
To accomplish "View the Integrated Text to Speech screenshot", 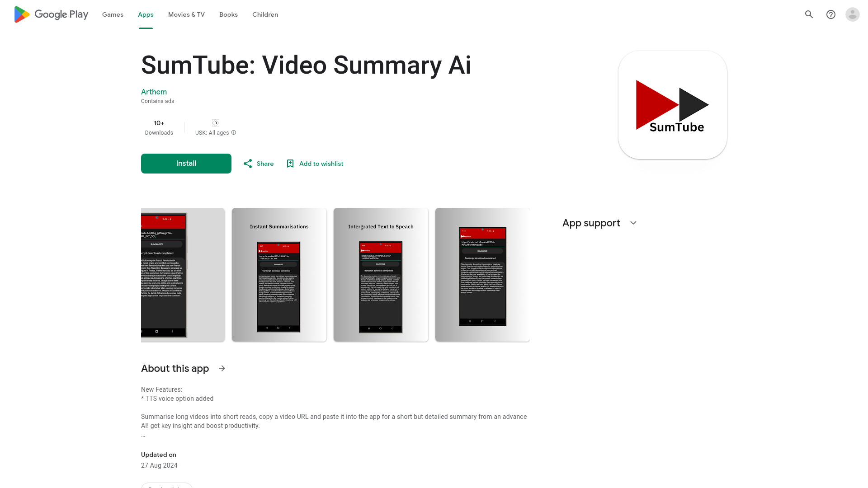I will pos(381,275).
